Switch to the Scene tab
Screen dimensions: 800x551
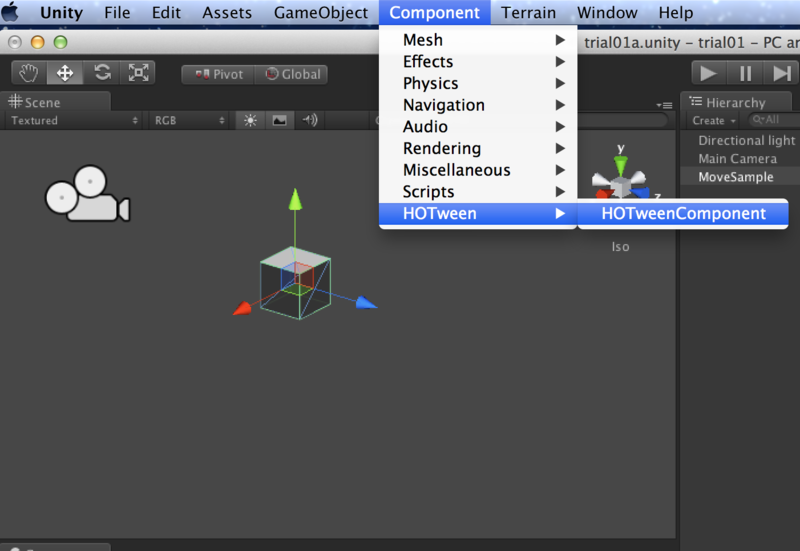point(55,102)
